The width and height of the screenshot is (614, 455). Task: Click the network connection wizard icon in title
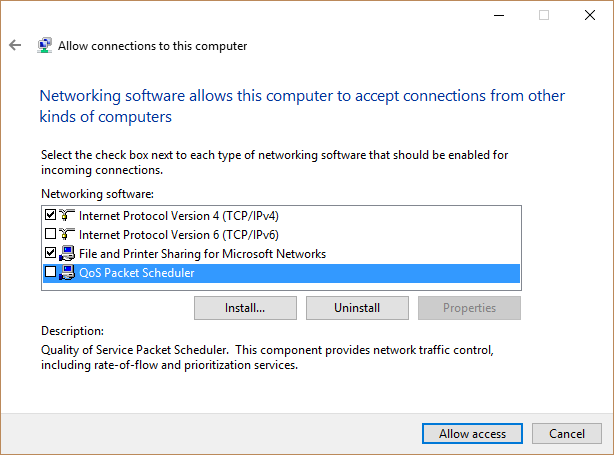click(45, 45)
